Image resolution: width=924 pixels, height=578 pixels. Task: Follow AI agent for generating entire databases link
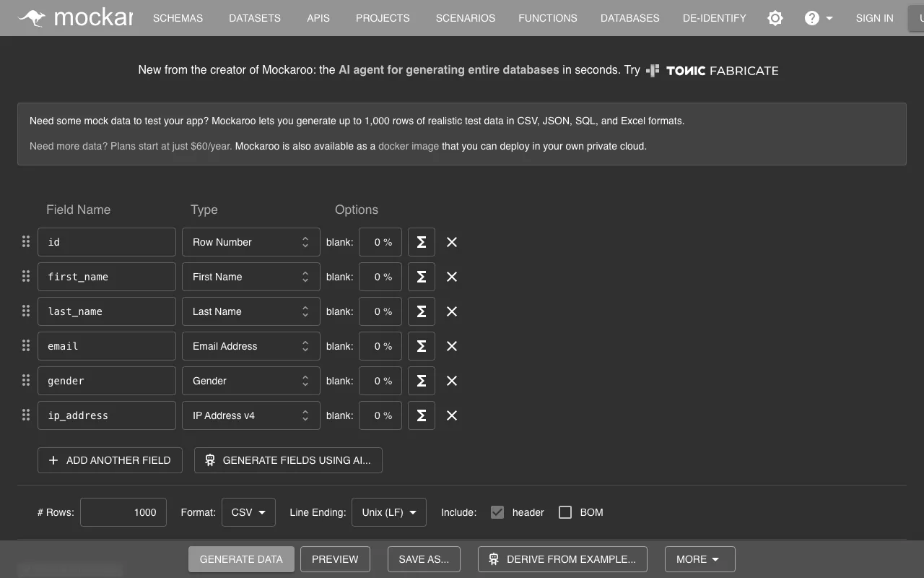[449, 70]
